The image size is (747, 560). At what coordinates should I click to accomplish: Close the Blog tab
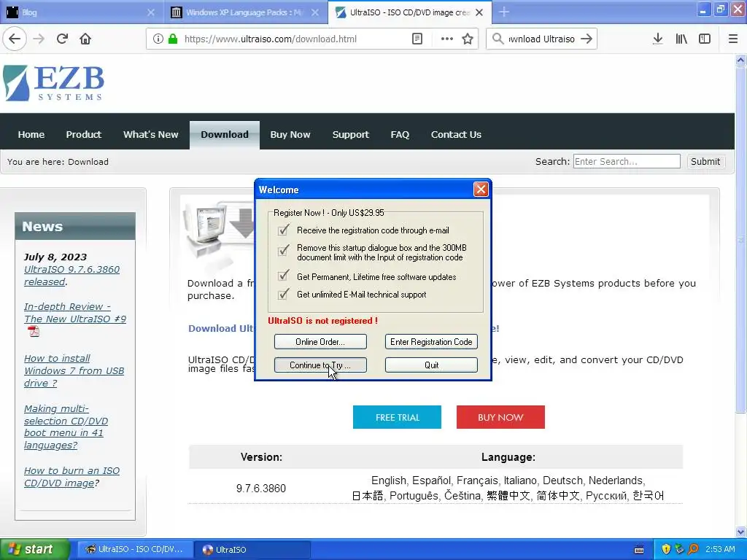150,12
